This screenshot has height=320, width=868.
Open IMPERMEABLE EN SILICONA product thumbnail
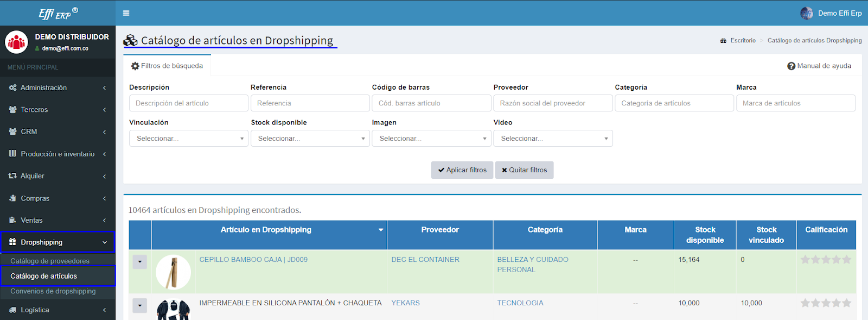click(x=173, y=310)
